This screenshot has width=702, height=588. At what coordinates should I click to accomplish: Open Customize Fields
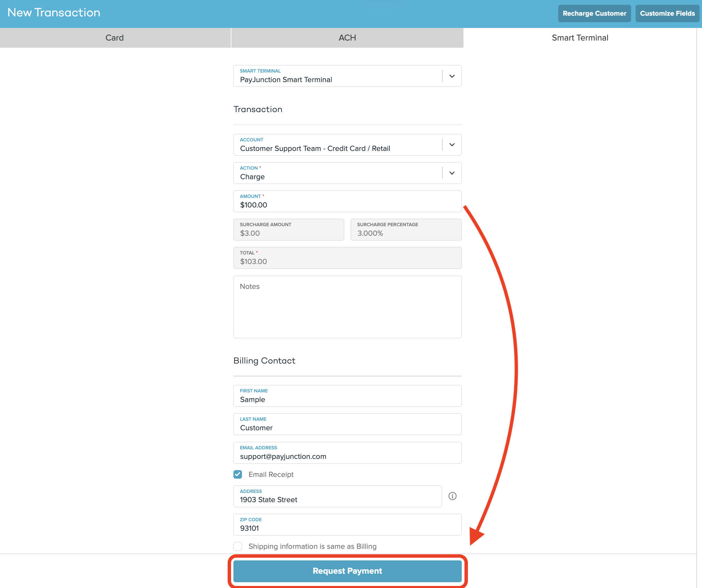(667, 14)
